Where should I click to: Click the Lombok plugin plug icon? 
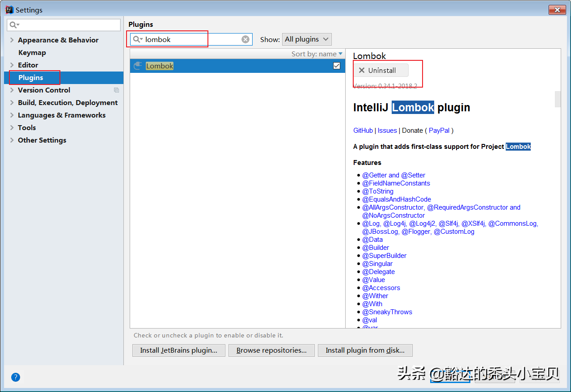pyautogui.click(x=138, y=66)
